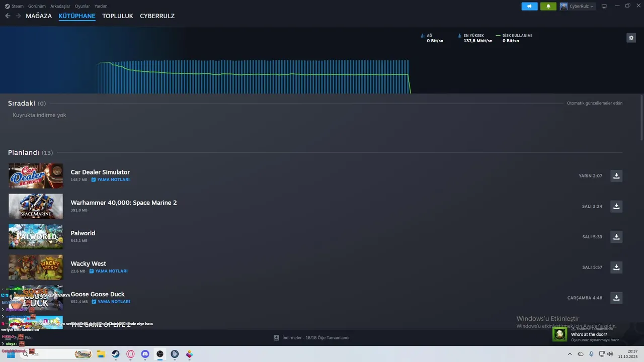Download Goose Goose Duck update now
Screen dimensions: 644x362
click(x=616, y=298)
